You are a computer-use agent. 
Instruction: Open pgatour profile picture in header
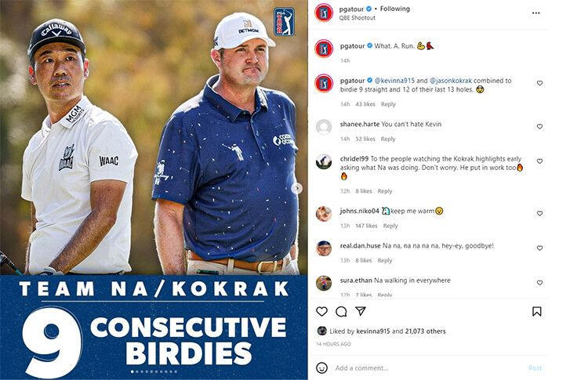tap(324, 13)
